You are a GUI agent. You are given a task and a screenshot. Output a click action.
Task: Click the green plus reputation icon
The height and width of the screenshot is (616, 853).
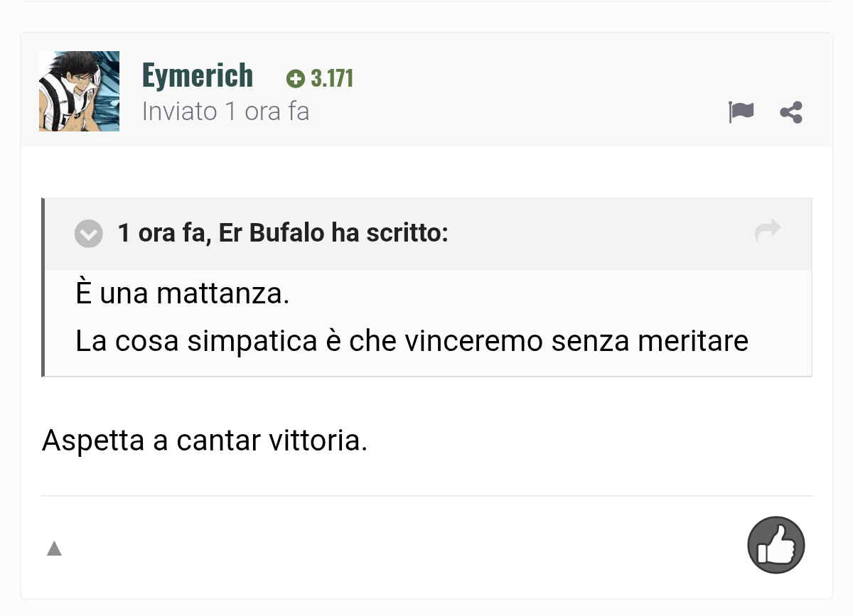coord(294,79)
